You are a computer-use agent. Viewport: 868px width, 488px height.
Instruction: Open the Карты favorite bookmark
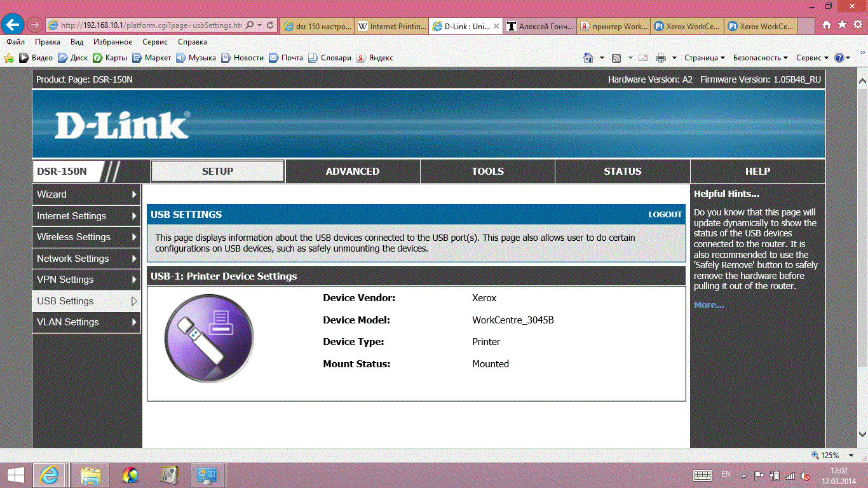pos(110,58)
